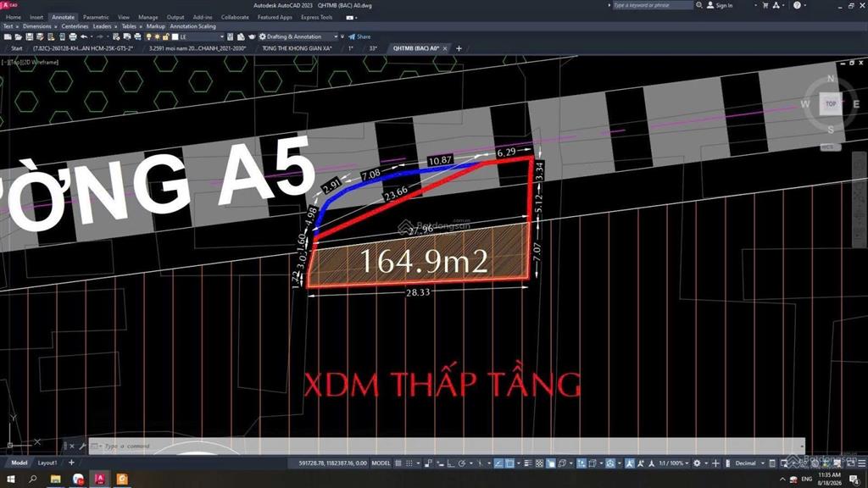Toggle Ortho mode in status bar
The image size is (868, 488).
pos(451,463)
